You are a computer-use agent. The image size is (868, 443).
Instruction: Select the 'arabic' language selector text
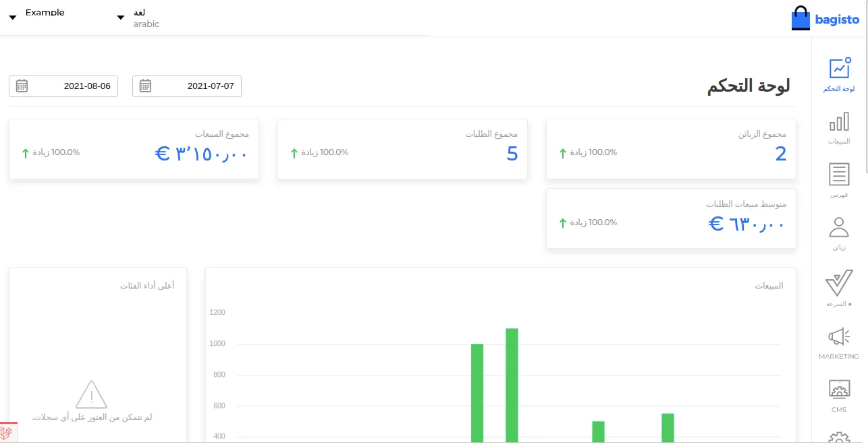[146, 24]
